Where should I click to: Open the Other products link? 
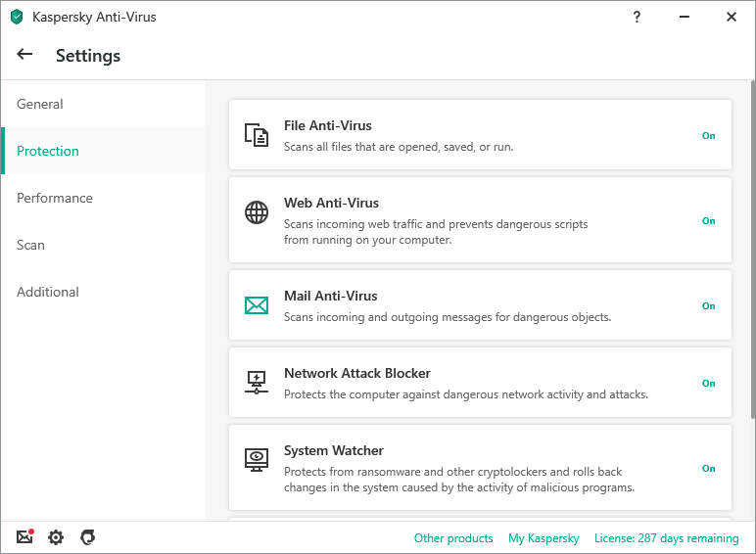453,538
